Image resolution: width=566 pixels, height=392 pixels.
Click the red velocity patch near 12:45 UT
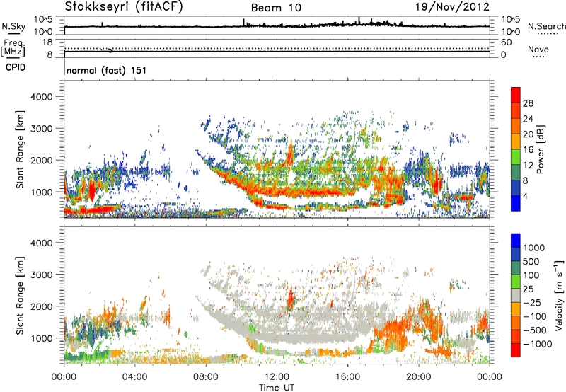291,299
